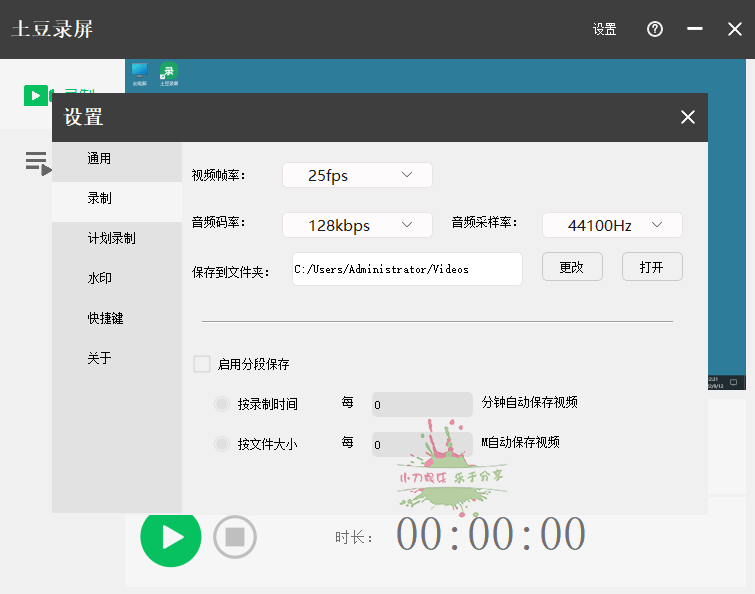This screenshot has height=594, width=755.
Task: Open the 音频采样率 44100Hz dropdown
Action: (x=612, y=225)
